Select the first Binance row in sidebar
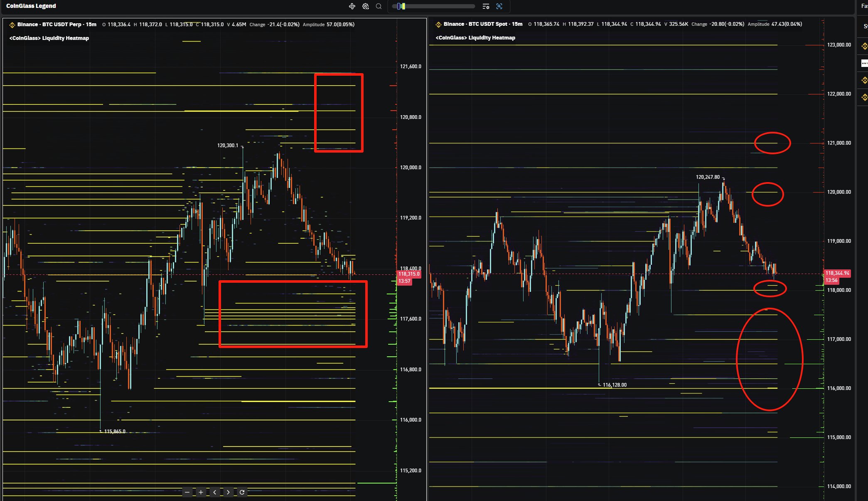Image resolution: width=868 pixels, height=501 pixels. pos(864,46)
